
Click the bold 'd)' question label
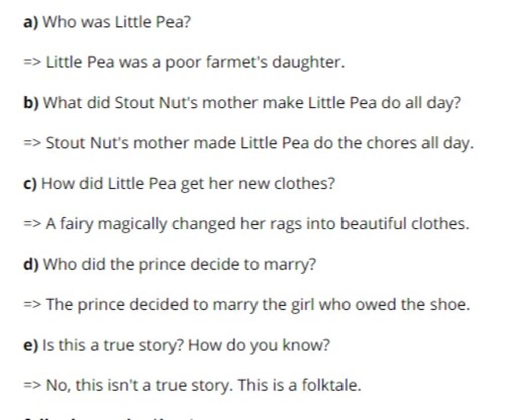(x=31, y=265)
